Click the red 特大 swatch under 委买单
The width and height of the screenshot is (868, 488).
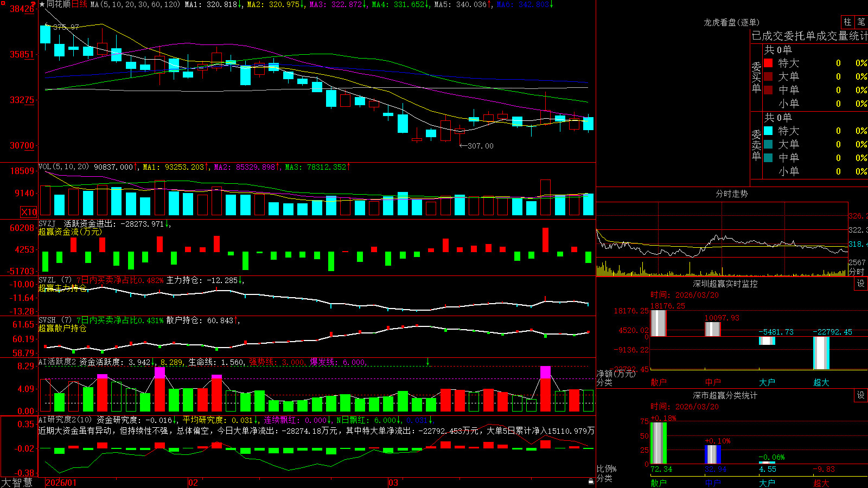768,63
